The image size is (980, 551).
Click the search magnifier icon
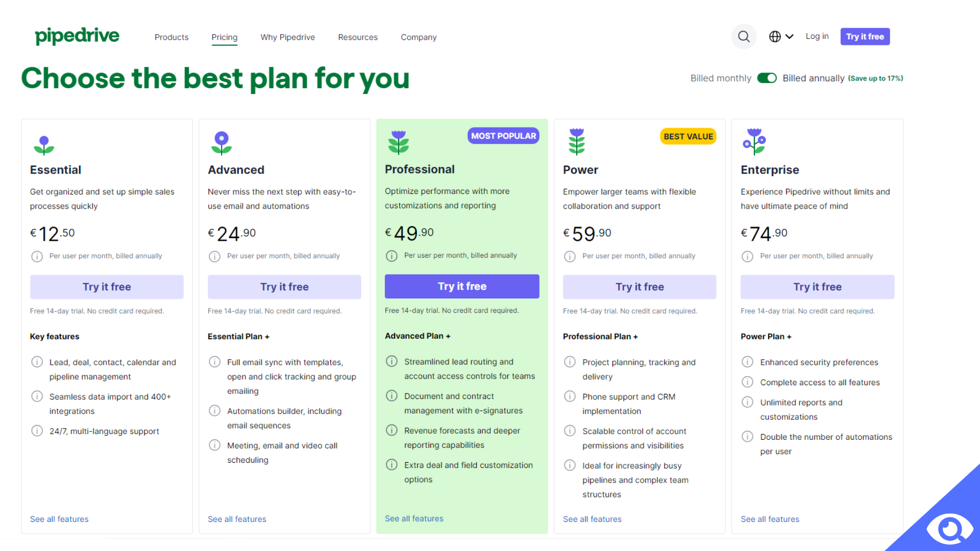pyautogui.click(x=743, y=36)
